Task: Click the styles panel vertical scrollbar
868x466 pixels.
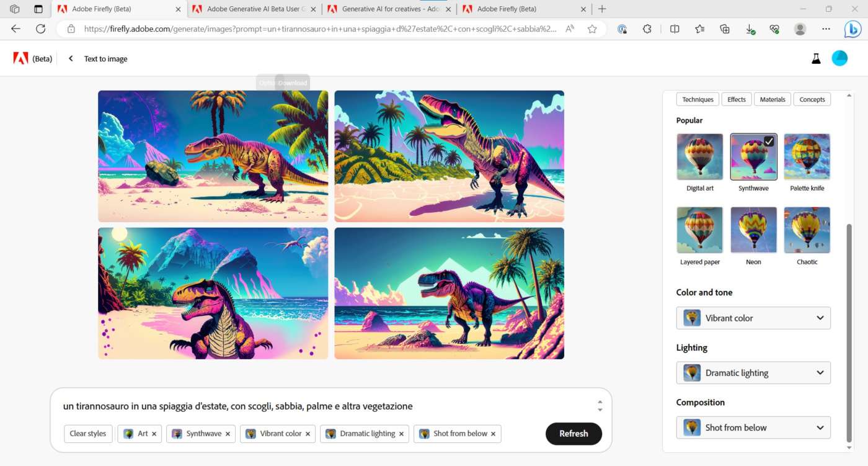Action: 849,334
